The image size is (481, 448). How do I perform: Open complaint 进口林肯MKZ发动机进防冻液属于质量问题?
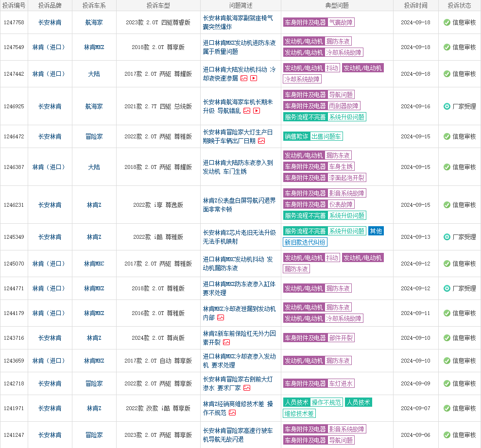(x=239, y=47)
